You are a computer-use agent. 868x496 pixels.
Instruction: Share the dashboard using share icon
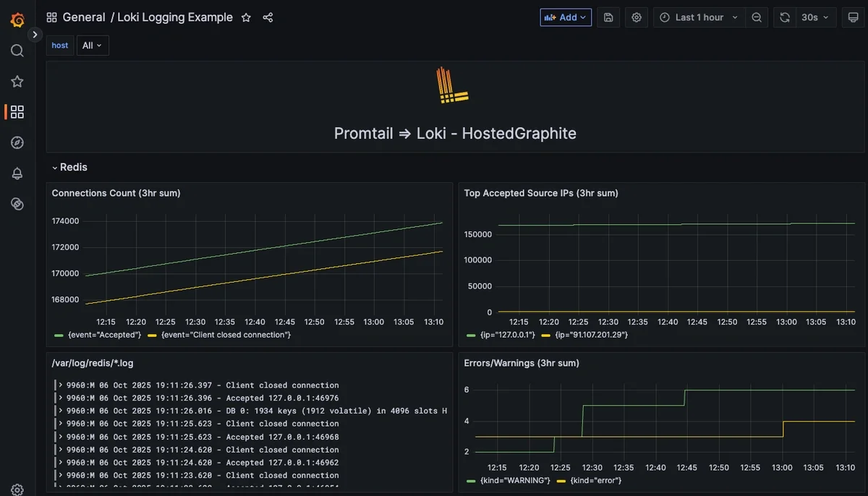pos(268,17)
